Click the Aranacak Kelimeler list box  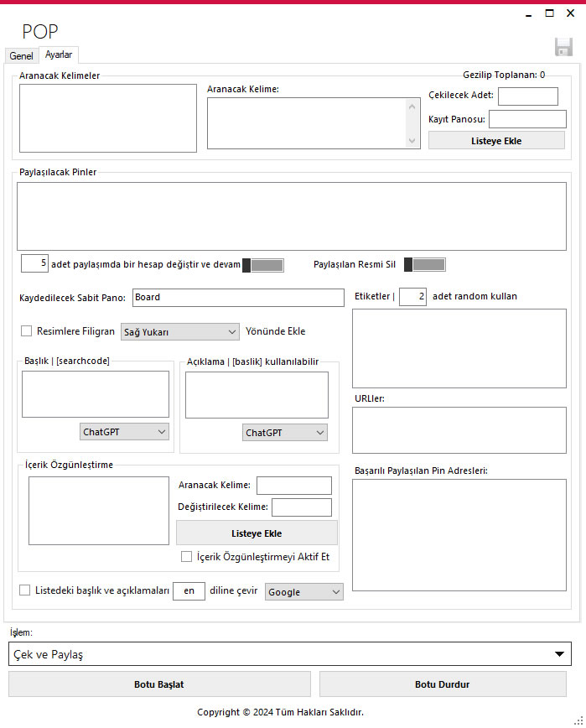108,118
